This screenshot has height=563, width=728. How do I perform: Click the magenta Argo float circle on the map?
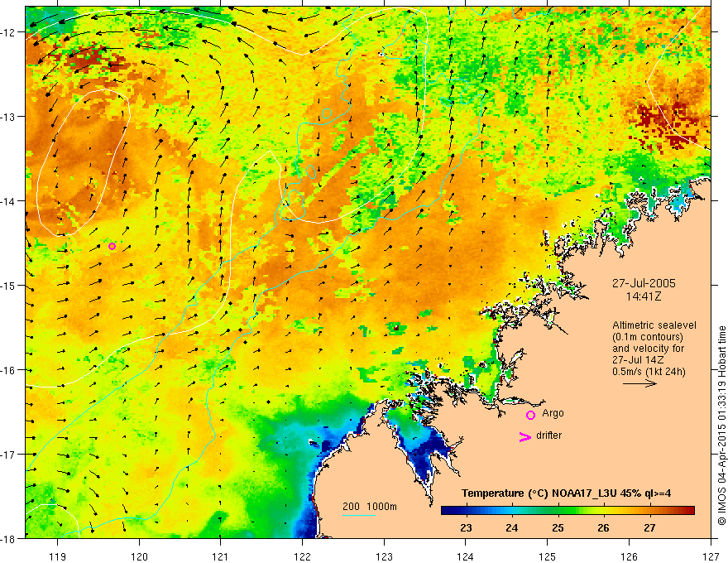click(x=112, y=246)
